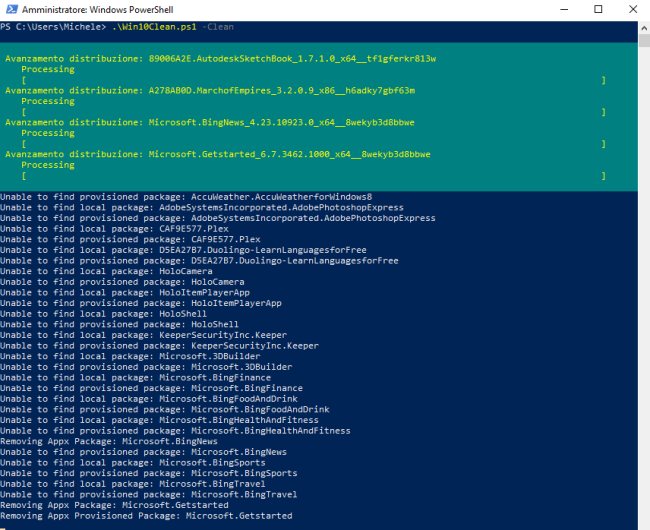Image resolution: width=650 pixels, height=530 pixels.
Task: Click the Microsoft.BingNews_4.23 progress line
Action: 210,122
